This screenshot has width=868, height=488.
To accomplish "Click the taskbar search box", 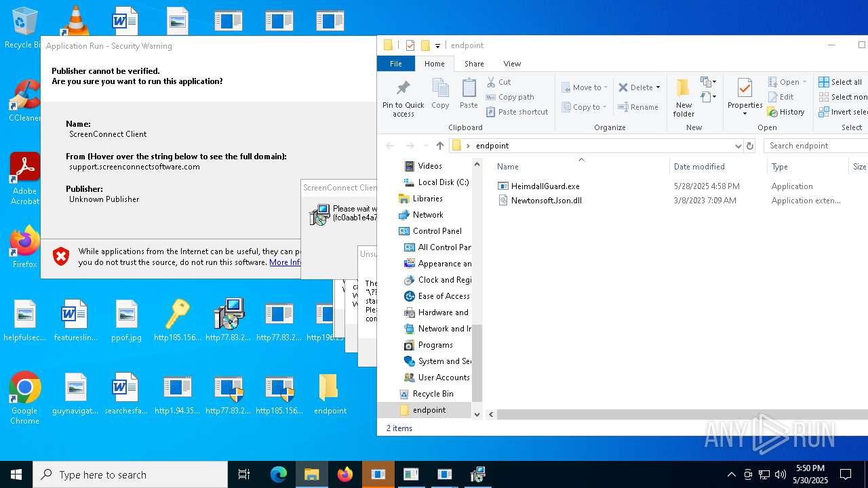I will click(130, 474).
